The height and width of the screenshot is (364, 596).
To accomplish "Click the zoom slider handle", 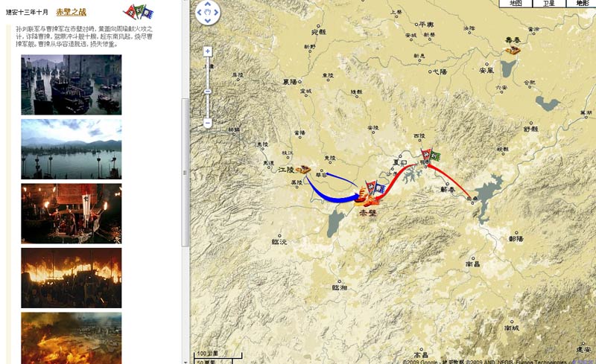I will [x=208, y=92].
